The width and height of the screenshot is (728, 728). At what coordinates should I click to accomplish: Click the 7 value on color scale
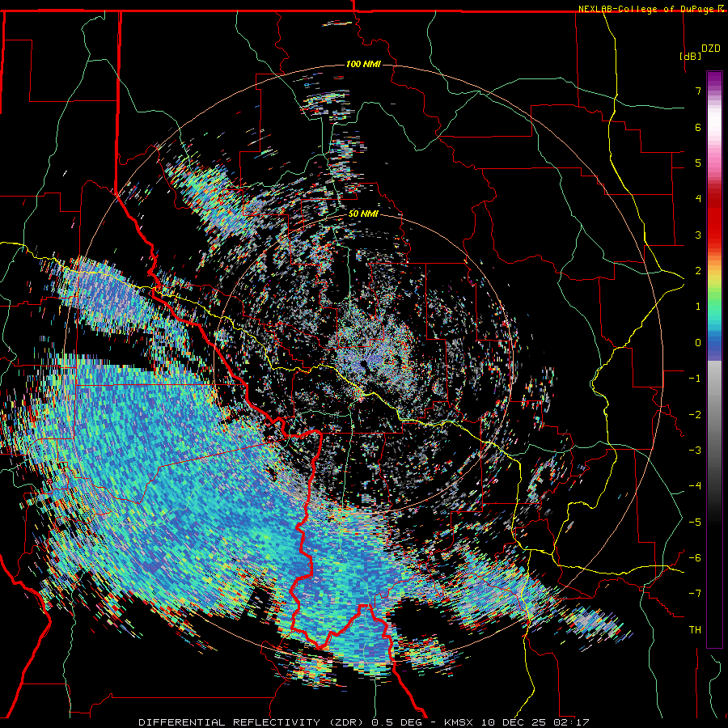(698, 91)
